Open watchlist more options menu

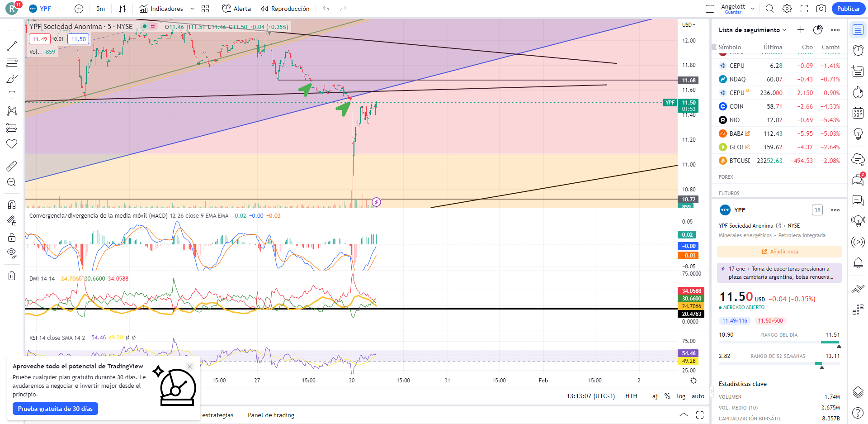[835, 30]
